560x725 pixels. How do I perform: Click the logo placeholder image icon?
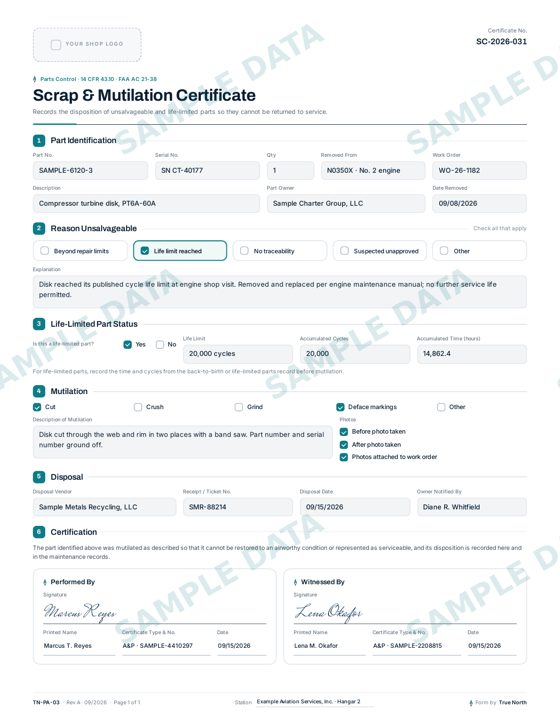coord(56,44)
